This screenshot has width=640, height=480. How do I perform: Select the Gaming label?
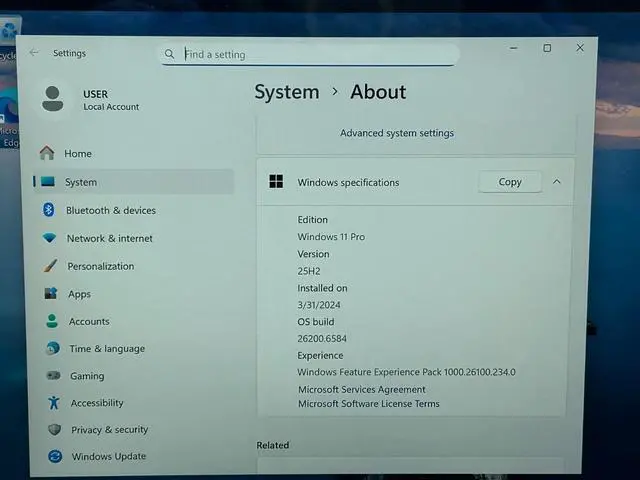87,376
